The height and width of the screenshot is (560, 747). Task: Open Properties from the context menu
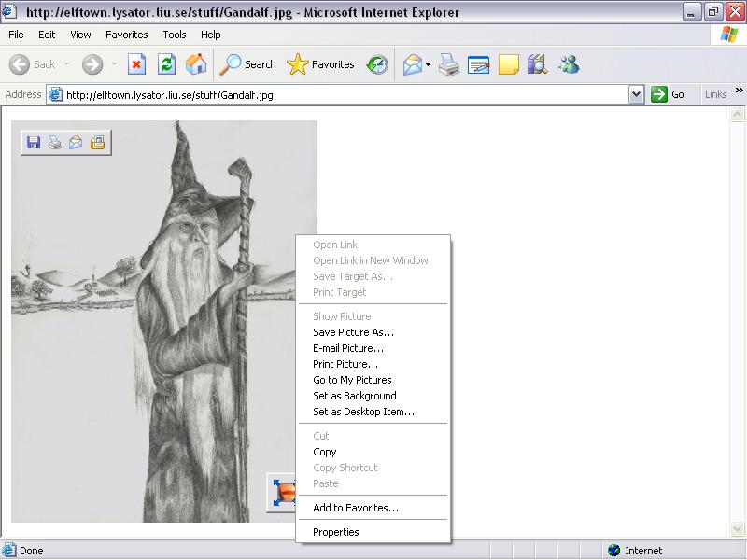(373, 532)
